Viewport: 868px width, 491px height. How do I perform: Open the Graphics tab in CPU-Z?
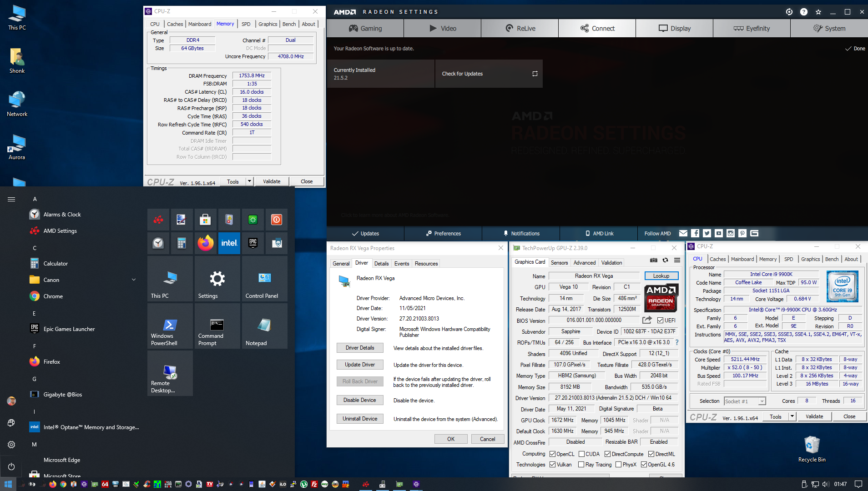click(810, 259)
